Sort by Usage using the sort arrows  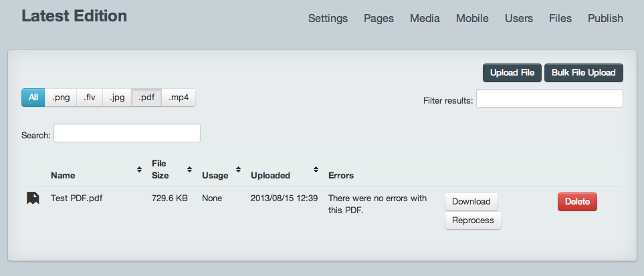(x=238, y=169)
